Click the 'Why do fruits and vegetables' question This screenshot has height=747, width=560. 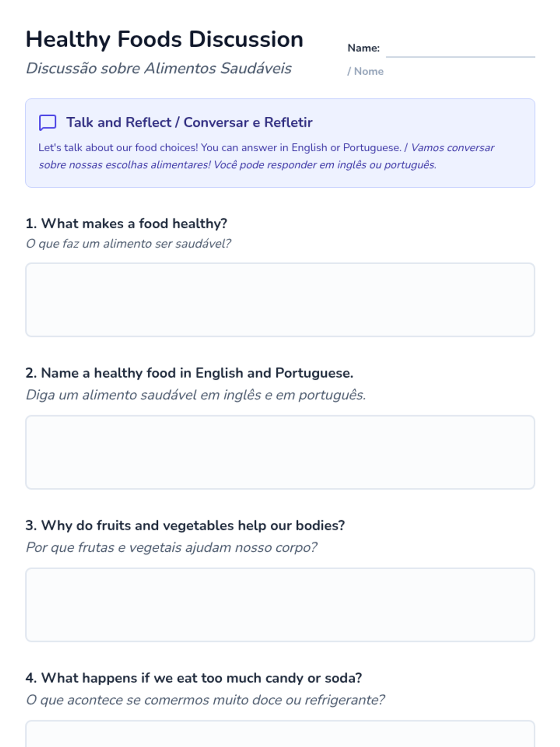[x=185, y=525]
